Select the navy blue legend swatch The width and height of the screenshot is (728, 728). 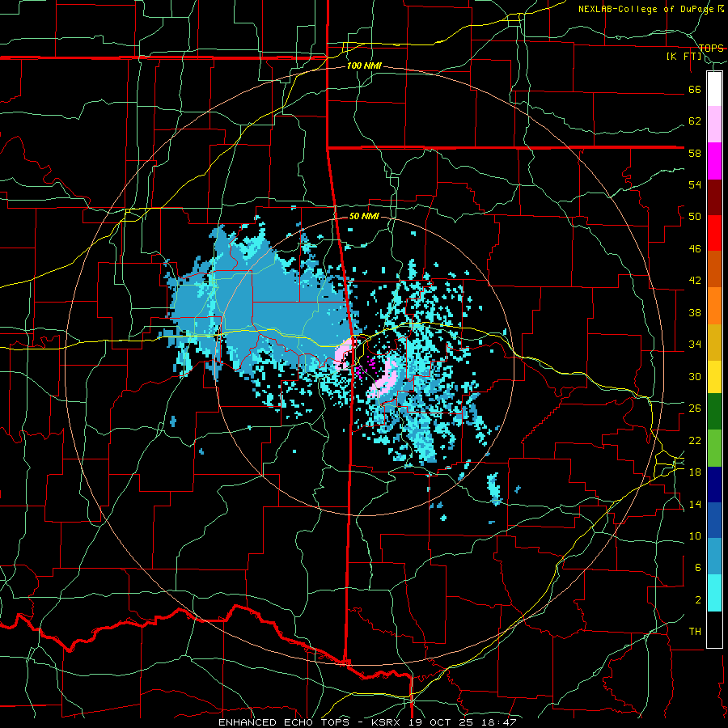coord(714,485)
